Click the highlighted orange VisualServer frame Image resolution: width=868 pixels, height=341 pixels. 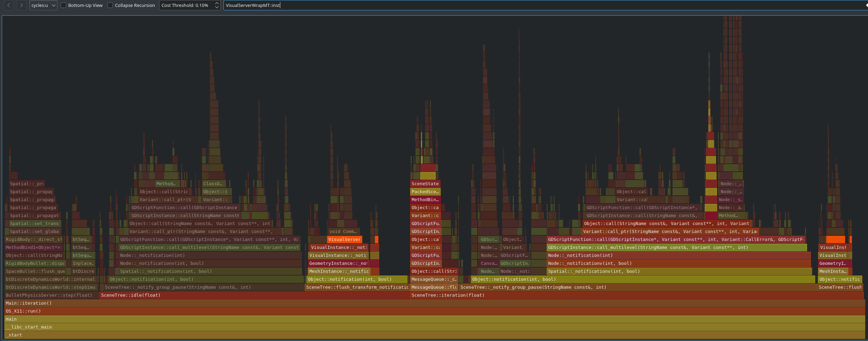344,239
